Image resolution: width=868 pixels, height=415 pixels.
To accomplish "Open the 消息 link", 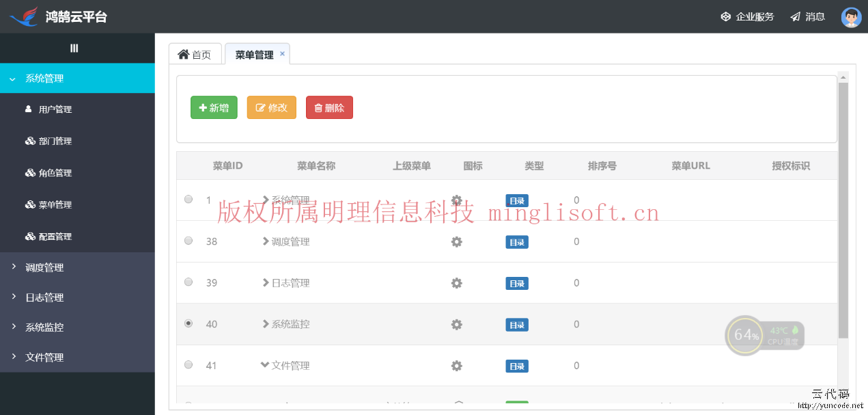I will [x=807, y=16].
